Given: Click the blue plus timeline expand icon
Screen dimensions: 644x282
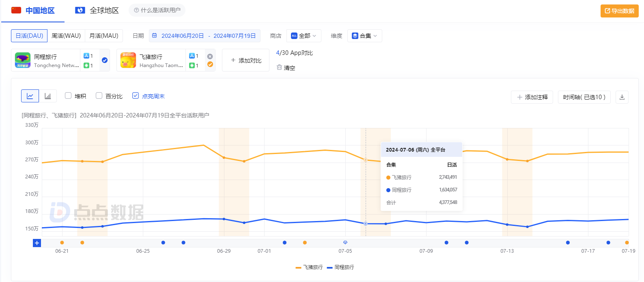Looking at the screenshot, I should click(37, 243).
